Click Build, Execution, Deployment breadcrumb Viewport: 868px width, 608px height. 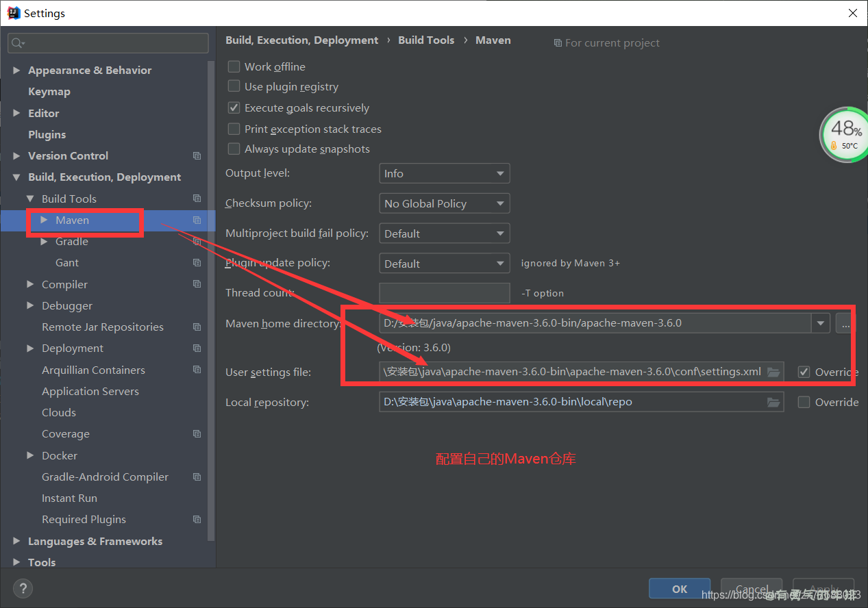tap(302, 40)
